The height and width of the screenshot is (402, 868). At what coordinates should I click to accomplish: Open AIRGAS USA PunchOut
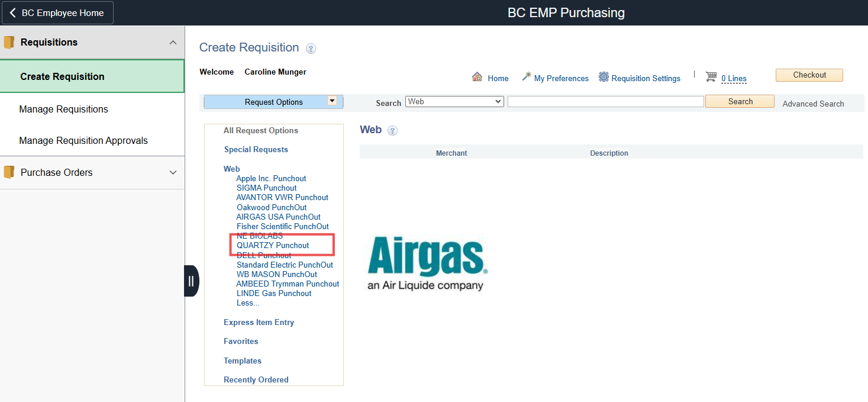point(278,217)
